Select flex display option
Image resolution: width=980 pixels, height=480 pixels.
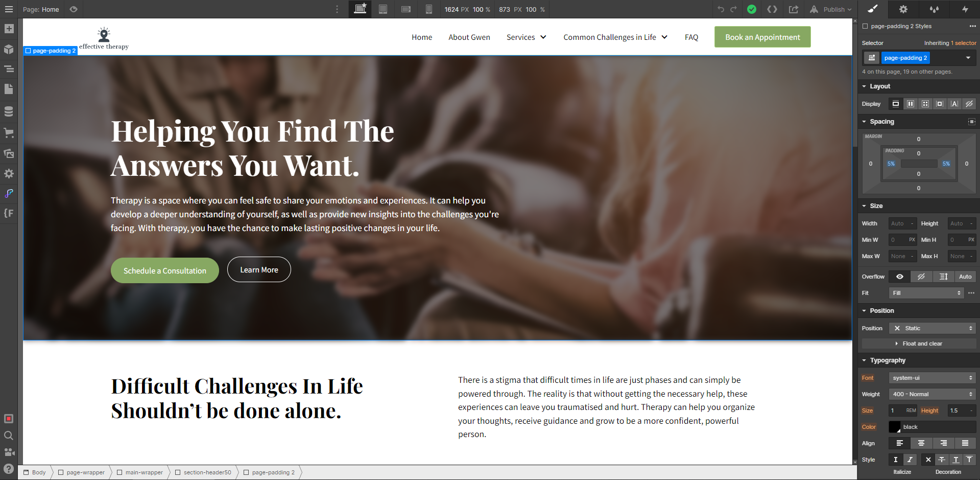point(911,104)
